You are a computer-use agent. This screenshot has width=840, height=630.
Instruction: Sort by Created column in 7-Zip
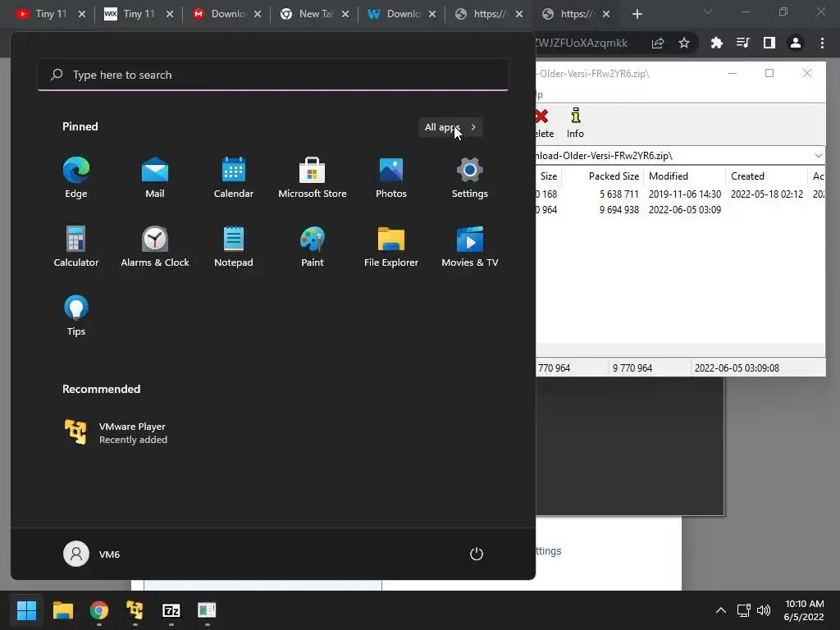767,176
